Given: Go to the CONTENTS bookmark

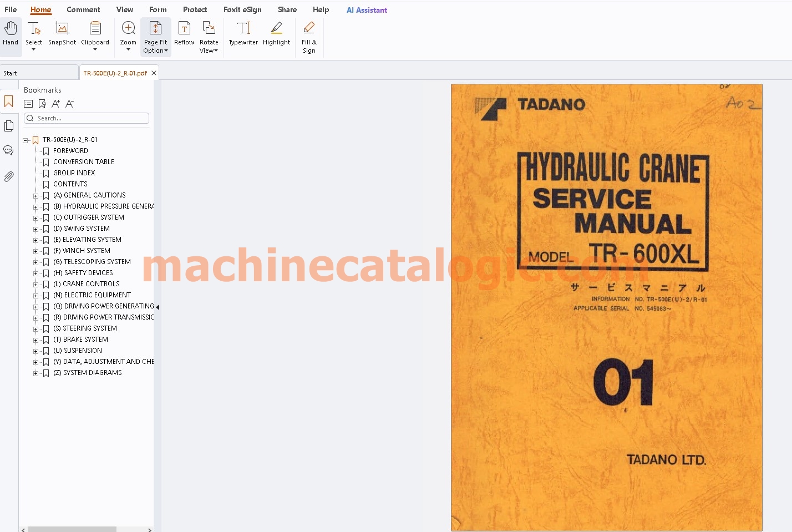Looking at the screenshot, I should click(x=70, y=184).
